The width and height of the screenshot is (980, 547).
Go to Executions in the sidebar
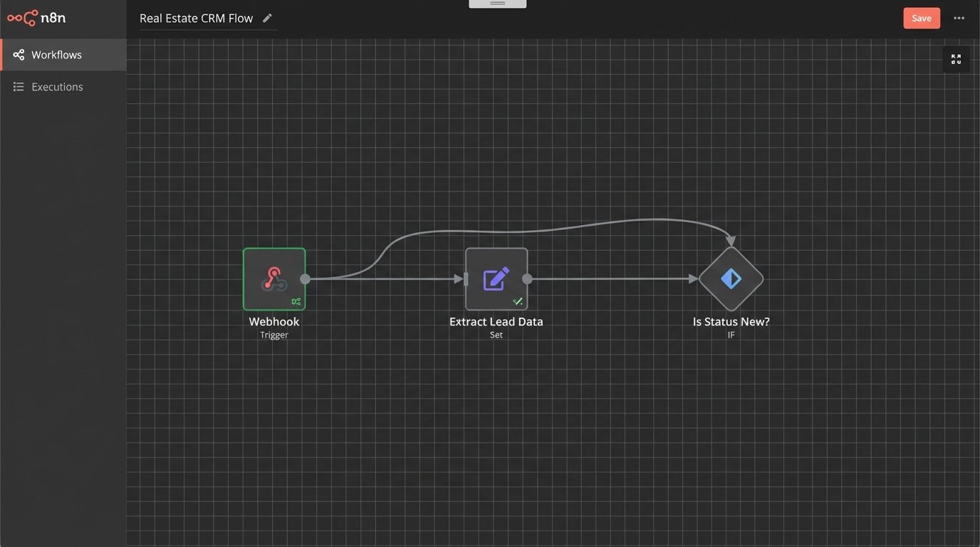coord(57,87)
